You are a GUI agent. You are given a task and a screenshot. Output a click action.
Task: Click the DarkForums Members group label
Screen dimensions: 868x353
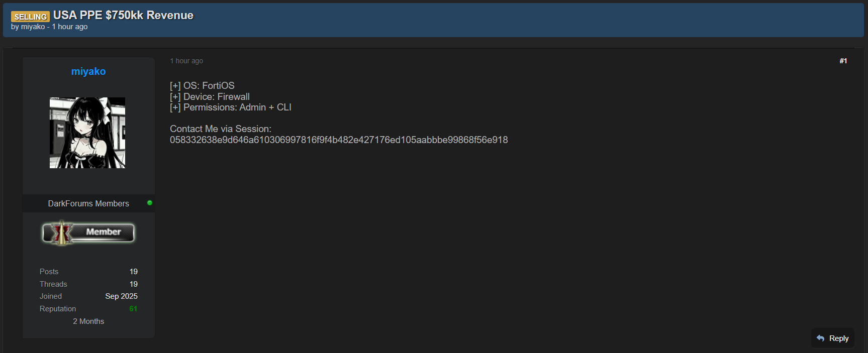click(x=88, y=203)
